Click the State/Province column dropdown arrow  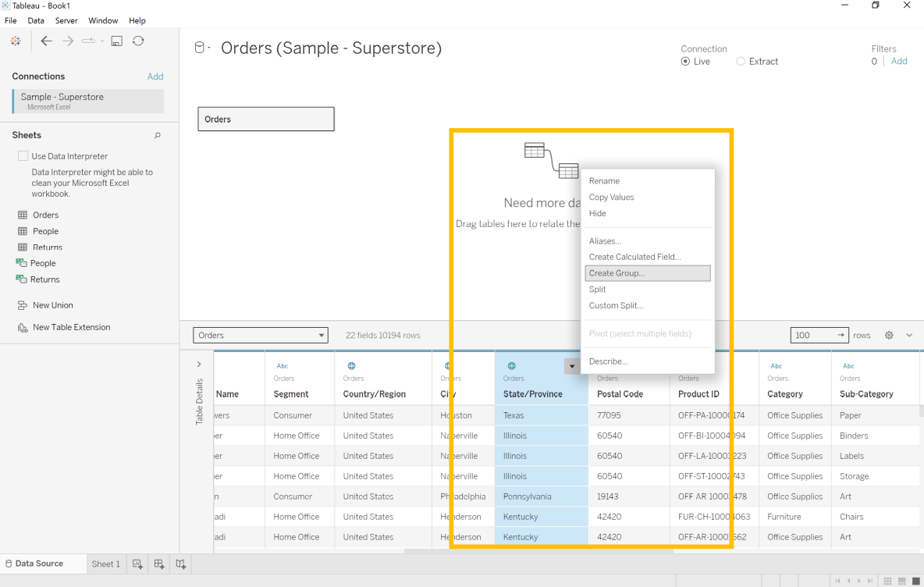pyautogui.click(x=572, y=366)
